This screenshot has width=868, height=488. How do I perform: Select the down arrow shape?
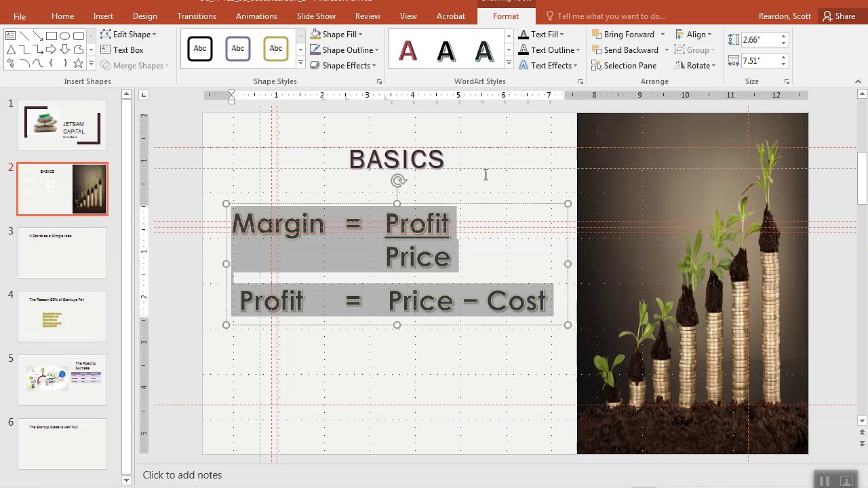tap(64, 49)
